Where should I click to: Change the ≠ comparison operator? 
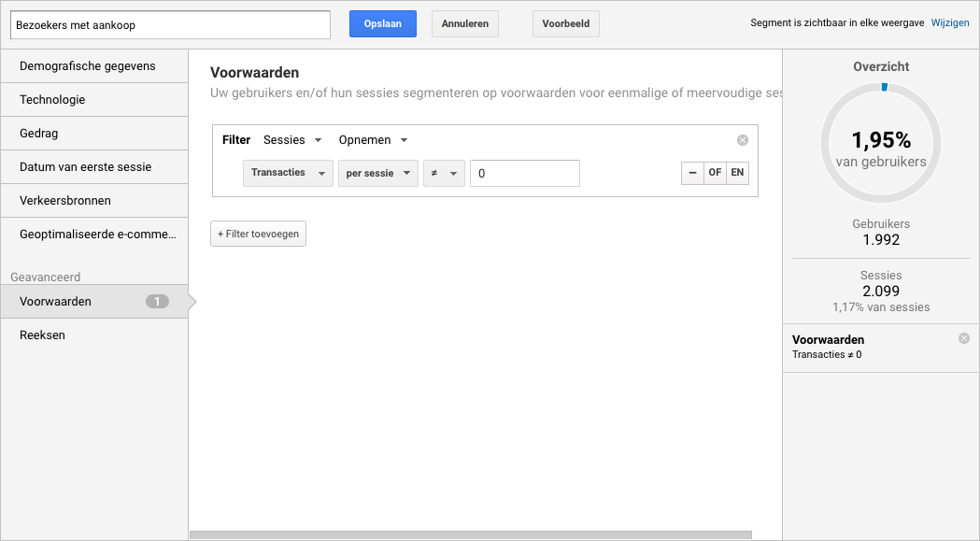(x=444, y=174)
